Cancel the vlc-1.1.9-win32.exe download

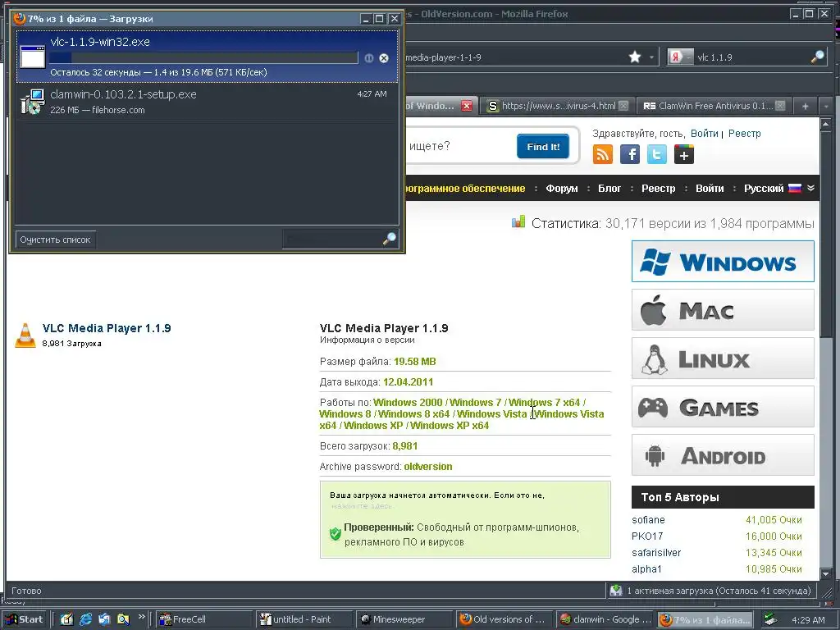coord(384,58)
